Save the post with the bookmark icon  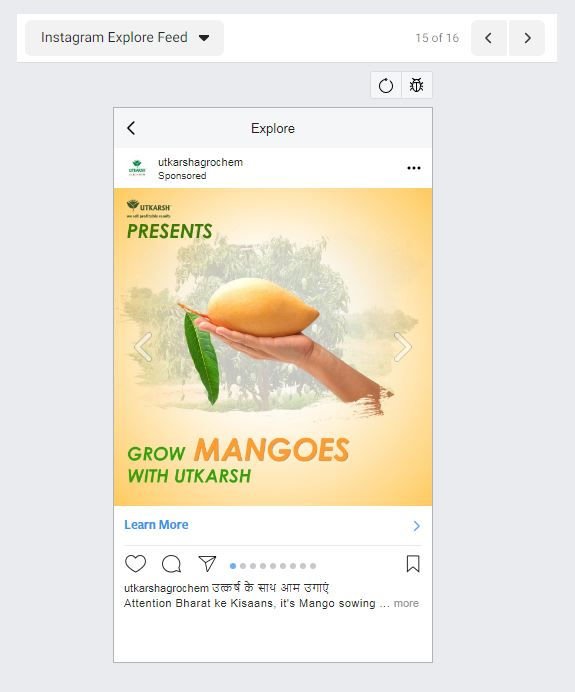[x=413, y=564]
